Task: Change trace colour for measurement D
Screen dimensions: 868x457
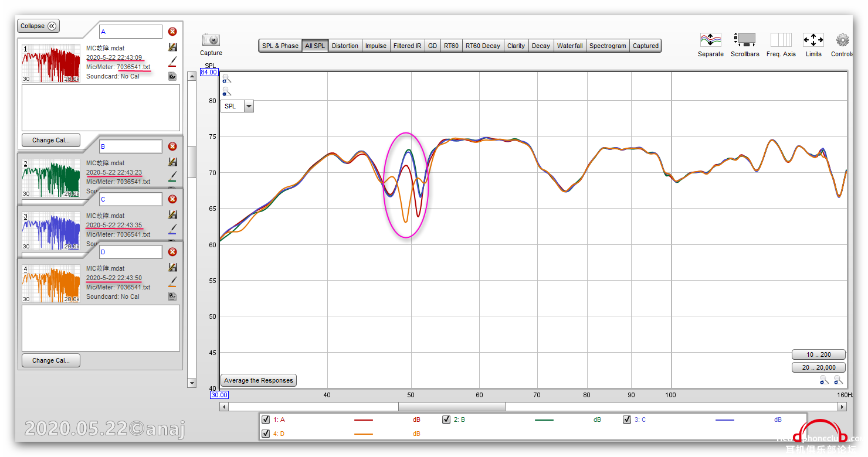Action: click(x=172, y=282)
